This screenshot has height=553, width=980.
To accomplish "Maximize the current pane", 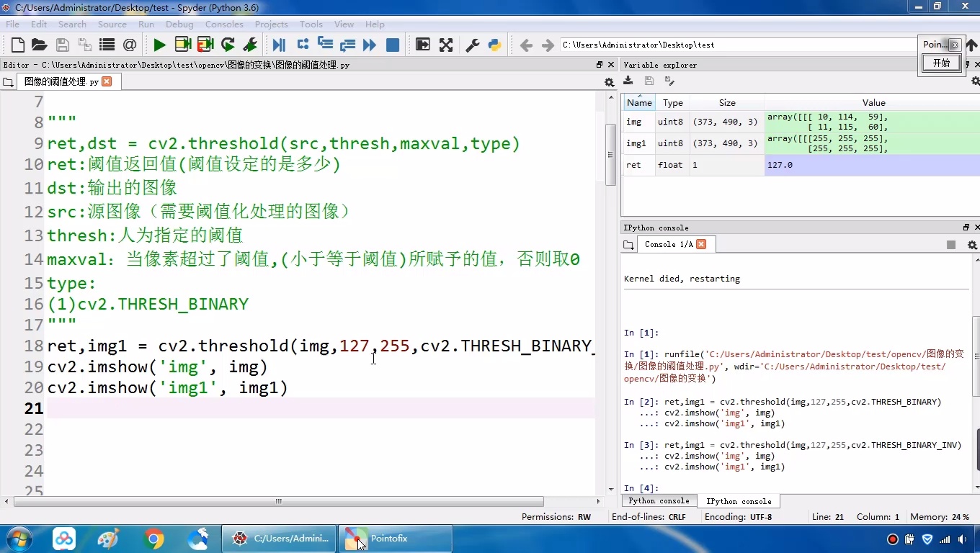I will tap(423, 44).
